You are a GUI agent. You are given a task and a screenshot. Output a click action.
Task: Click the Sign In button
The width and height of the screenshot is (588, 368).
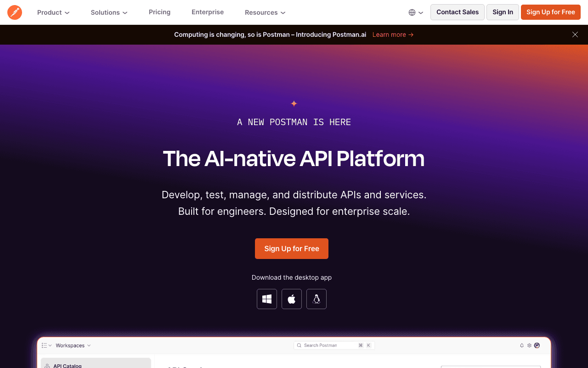pyautogui.click(x=503, y=12)
